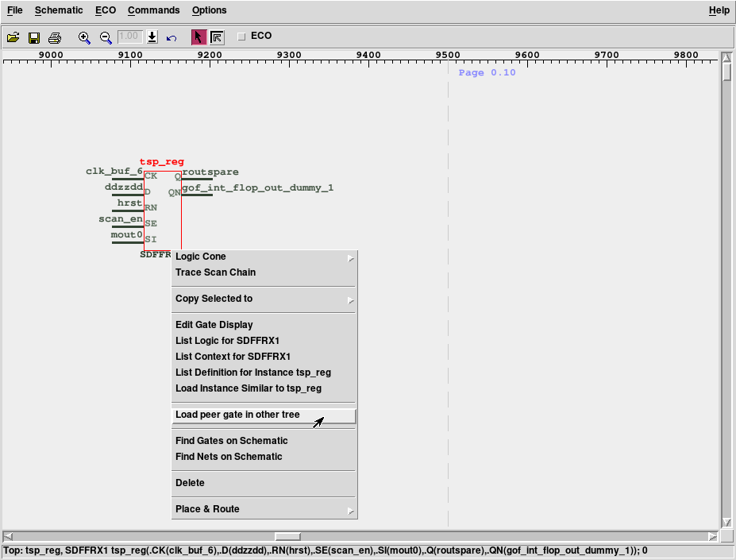Open the Schematic menu
This screenshot has height=560, width=736.
click(x=58, y=10)
